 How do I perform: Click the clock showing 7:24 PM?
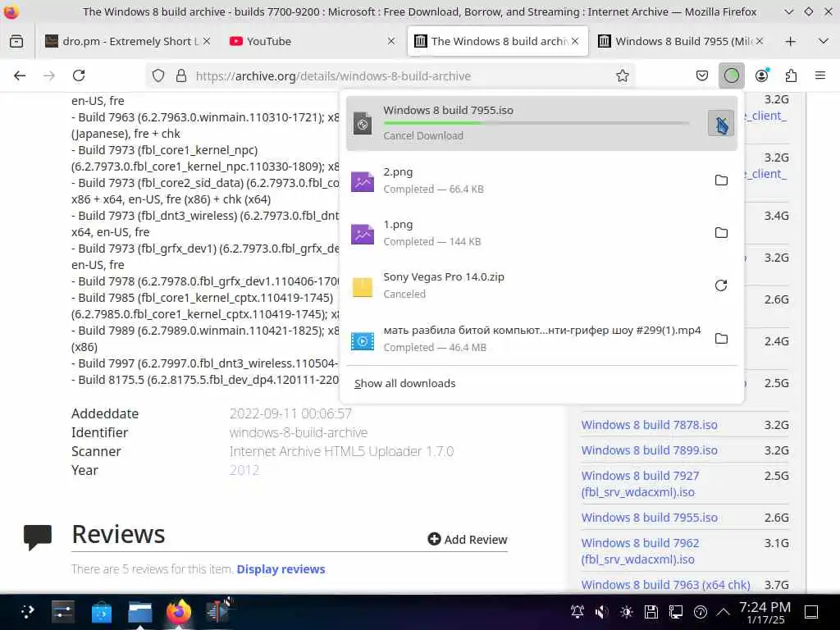(765, 612)
